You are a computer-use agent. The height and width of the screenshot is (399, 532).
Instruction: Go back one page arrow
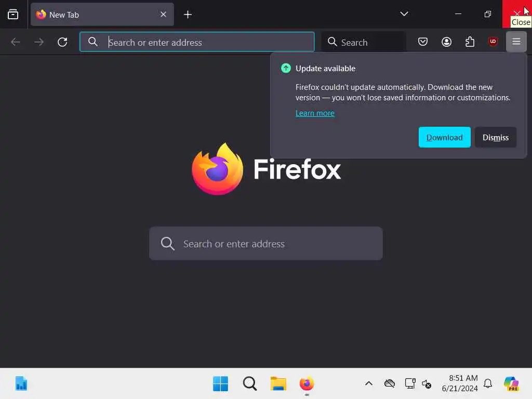pos(16,42)
